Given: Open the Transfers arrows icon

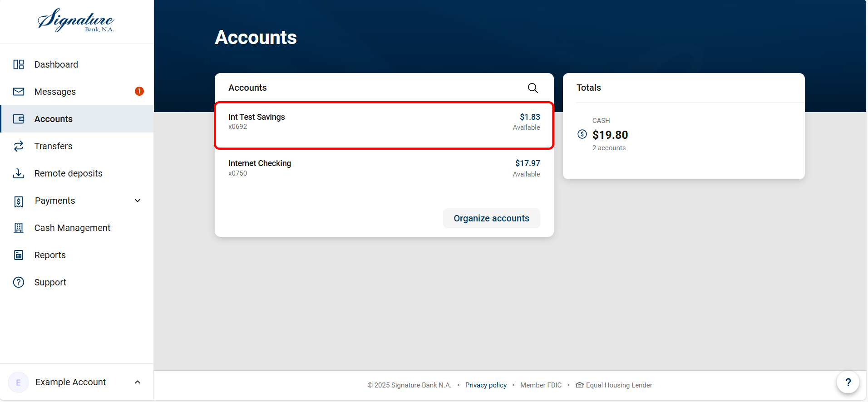Looking at the screenshot, I should pyautogui.click(x=18, y=146).
